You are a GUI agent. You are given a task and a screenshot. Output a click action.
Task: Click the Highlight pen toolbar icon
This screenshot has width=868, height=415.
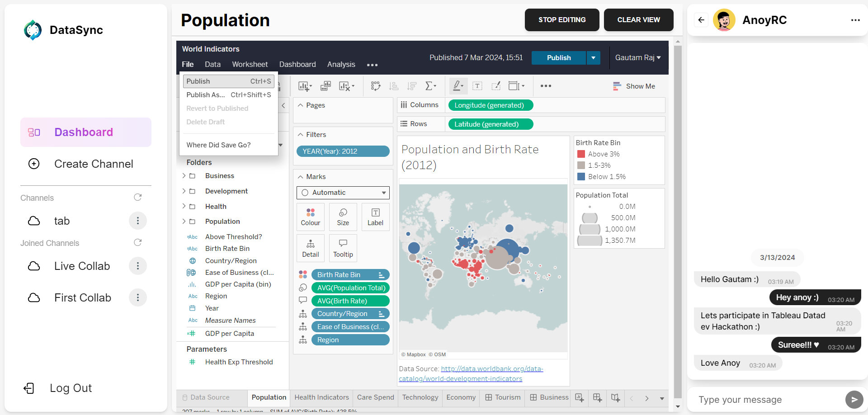click(458, 86)
